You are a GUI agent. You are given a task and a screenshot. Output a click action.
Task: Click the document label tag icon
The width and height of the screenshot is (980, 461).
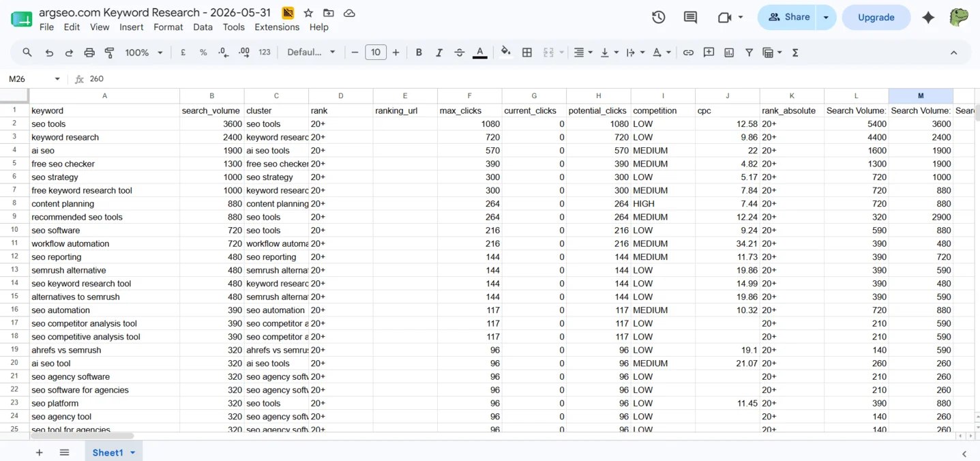(288, 13)
